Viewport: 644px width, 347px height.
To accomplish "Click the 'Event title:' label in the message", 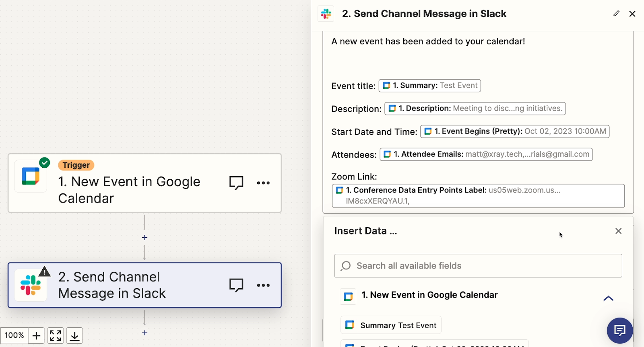I will pyautogui.click(x=353, y=86).
